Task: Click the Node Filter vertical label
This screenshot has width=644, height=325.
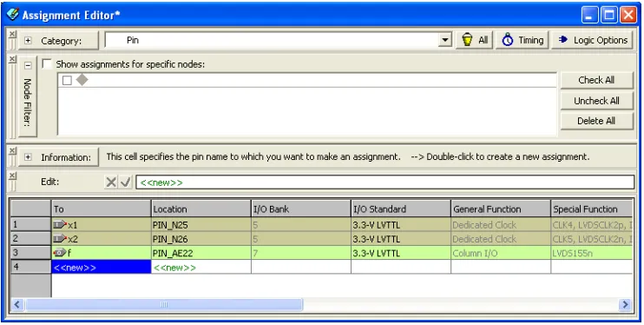Action: (28, 102)
